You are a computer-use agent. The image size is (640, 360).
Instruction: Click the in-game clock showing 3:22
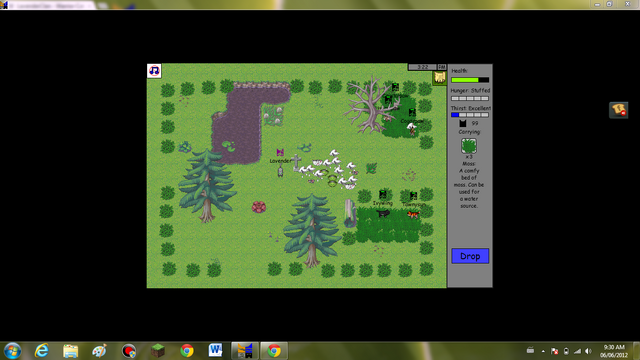coord(423,67)
